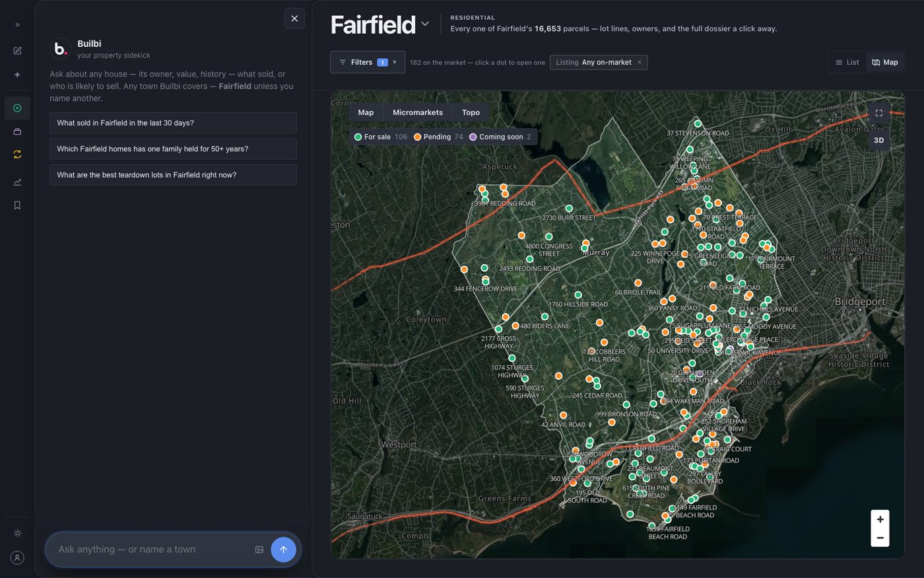Toggle Coming soon listings in legend
The image size is (924, 578).
500,137
